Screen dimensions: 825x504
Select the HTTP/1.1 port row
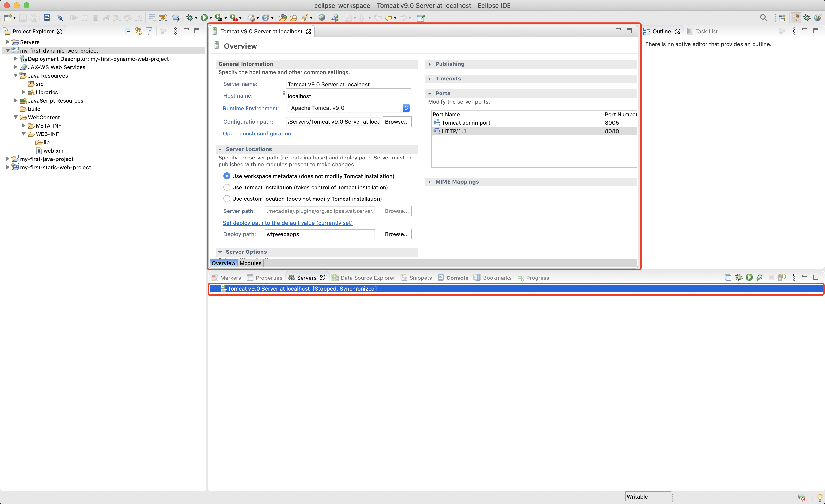coord(534,131)
